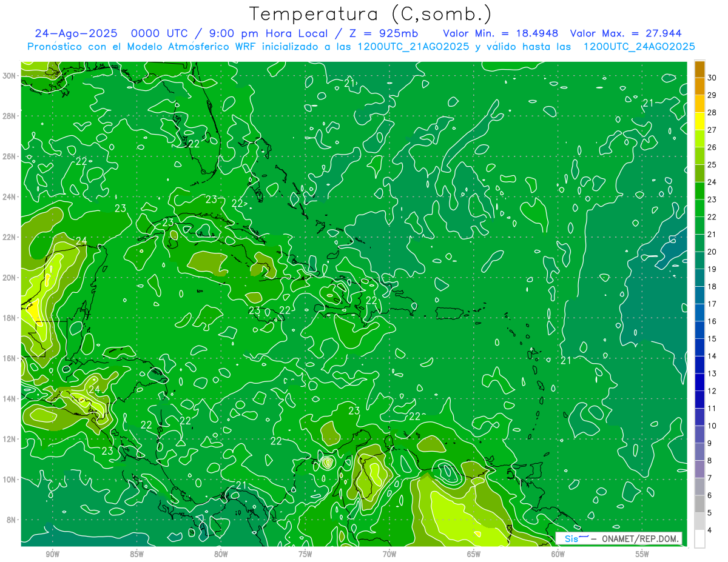This screenshot has height=562, width=728.
Task: Select validity time "1200UTC_24AGO2025"
Action: 639,47
